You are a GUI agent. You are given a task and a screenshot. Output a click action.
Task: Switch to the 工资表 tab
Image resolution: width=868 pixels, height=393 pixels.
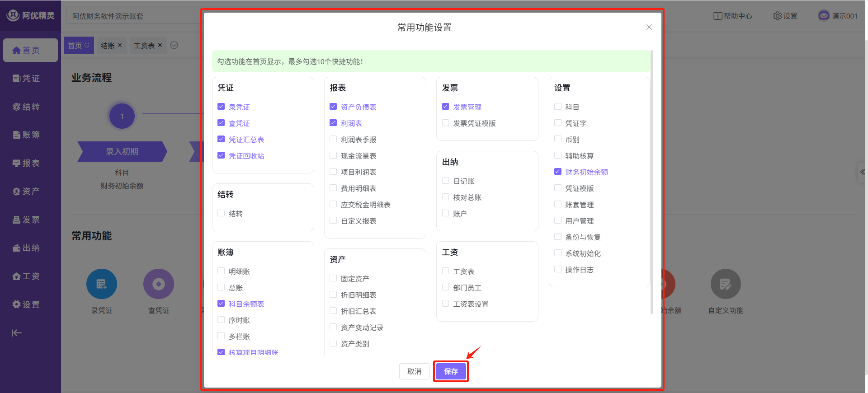[144, 46]
